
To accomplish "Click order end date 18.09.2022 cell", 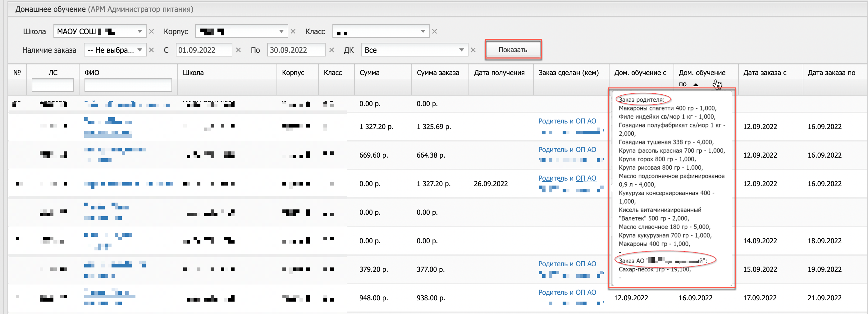I will (x=825, y=241).
